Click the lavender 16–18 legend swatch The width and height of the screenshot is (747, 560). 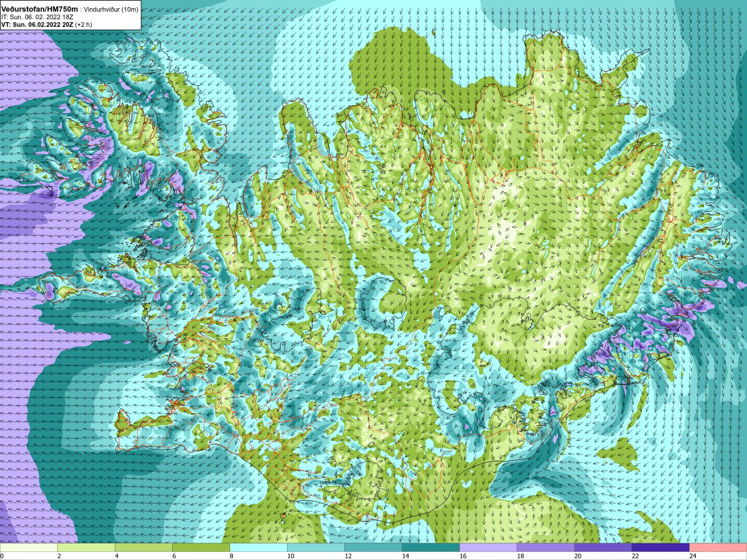tap(488, 548)
